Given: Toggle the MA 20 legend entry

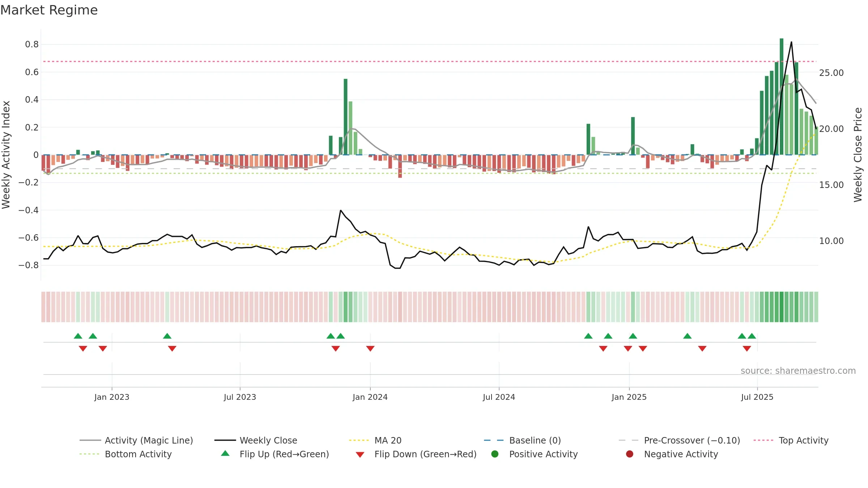Looking at the screenshot, I should point(375,440).
